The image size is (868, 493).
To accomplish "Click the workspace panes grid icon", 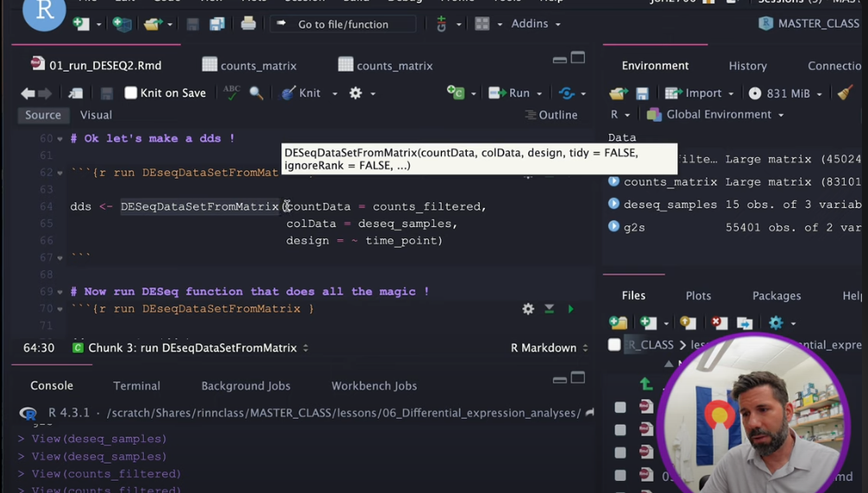I will pyautogui.click(x=482, y=24).
